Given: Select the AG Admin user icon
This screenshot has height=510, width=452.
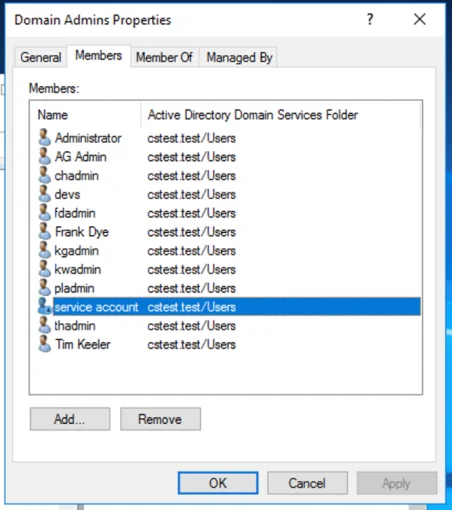Looking at the screenshot, I should click(45, 156).
